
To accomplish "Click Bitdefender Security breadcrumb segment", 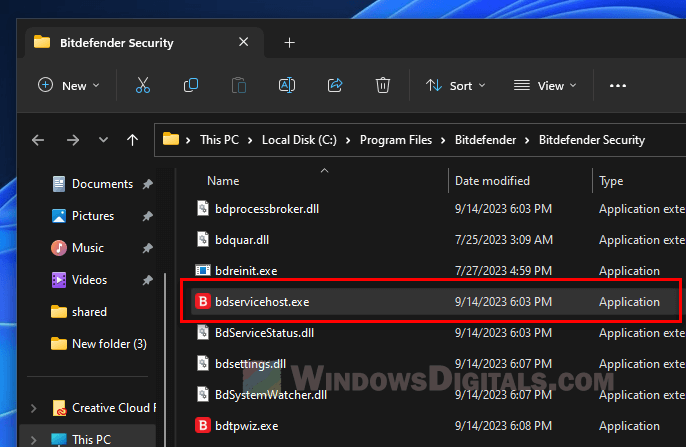I will point(592,140).
